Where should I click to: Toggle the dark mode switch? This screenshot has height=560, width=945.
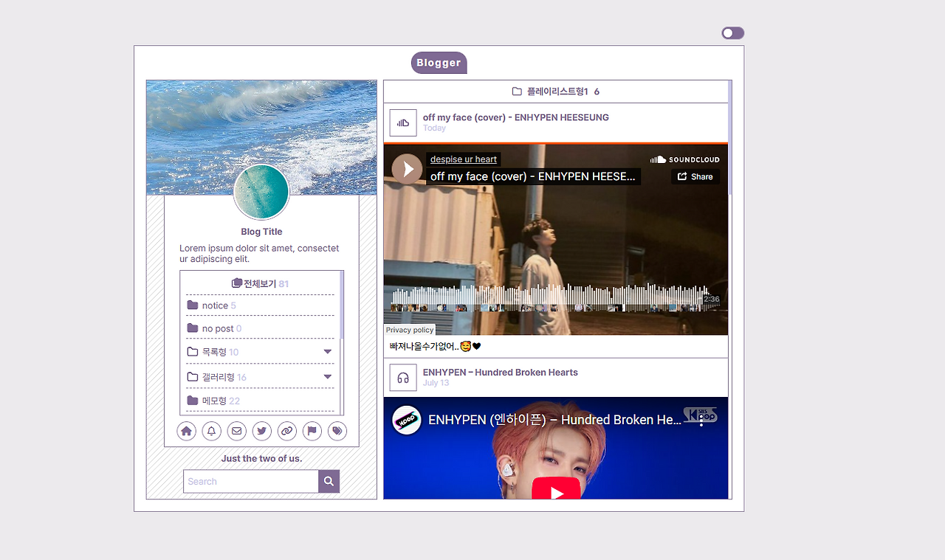pos(732,33)
